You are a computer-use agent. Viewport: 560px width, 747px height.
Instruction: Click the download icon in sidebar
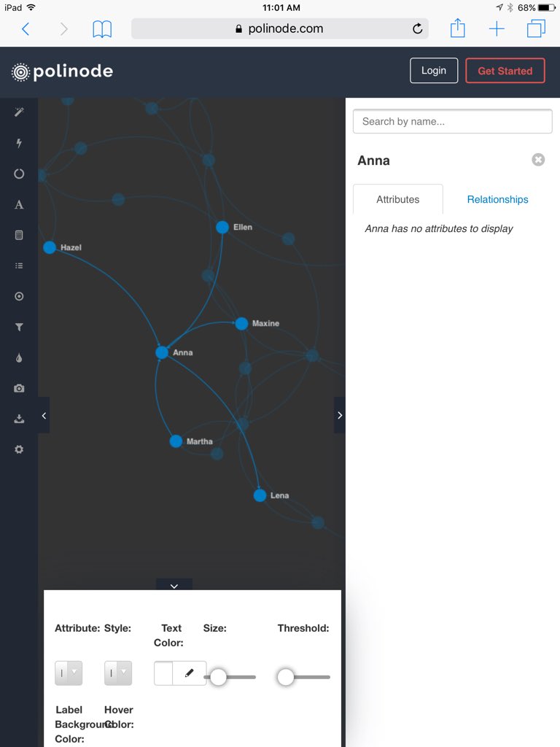[x=19, y=419]
